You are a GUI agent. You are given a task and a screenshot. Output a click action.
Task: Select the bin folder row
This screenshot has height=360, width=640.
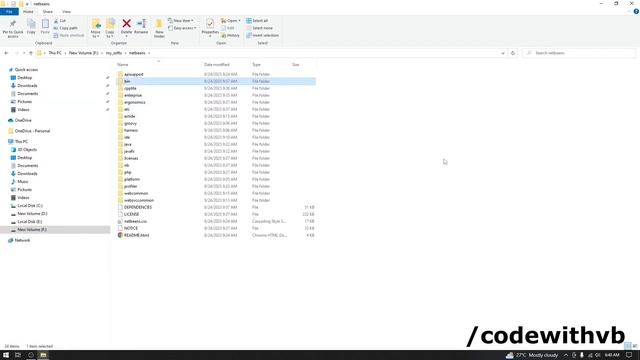[x=216, y=81]
